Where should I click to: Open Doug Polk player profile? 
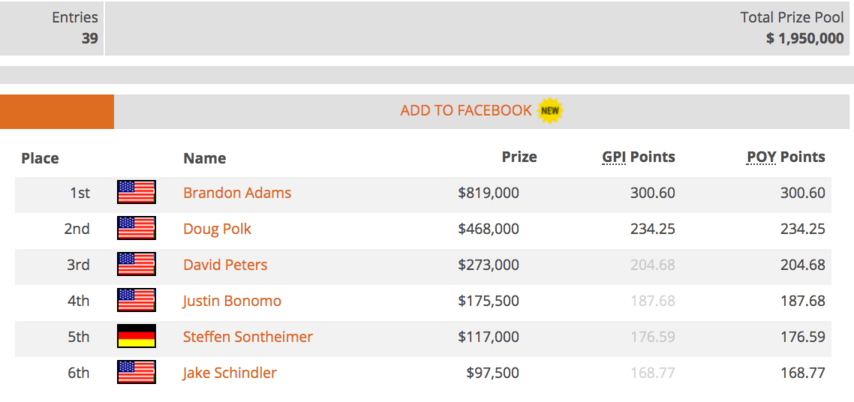(217, 229)
